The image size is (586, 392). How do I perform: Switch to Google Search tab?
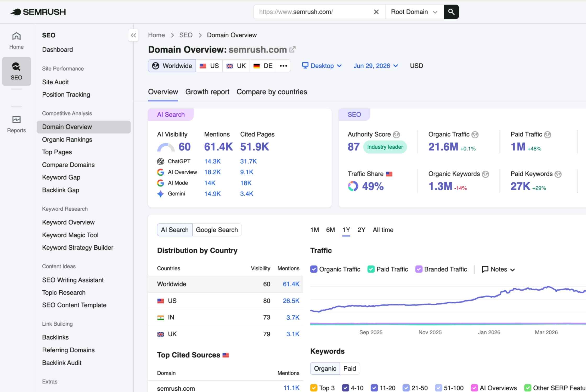point(217,230)
